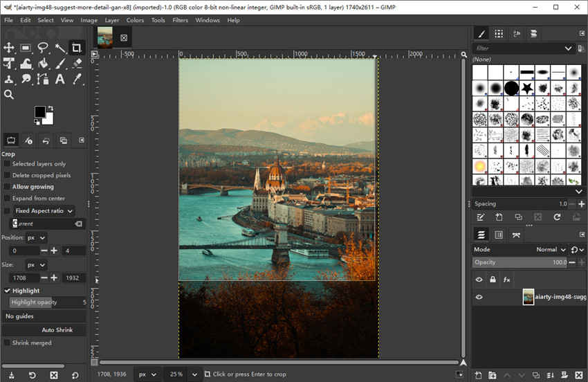Hide the aiarty-img48 layer with eye icon
588x382 pixels.
(479, 297)
